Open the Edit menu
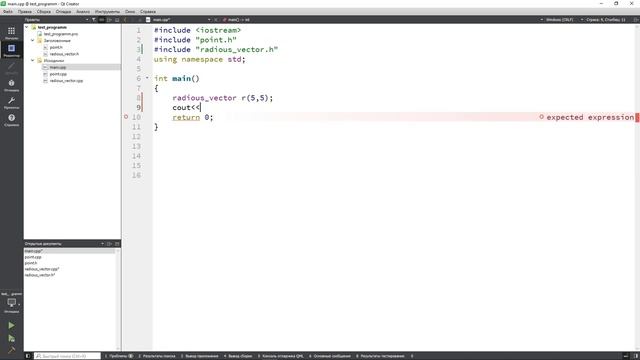This screenshot has width=640, height=360. click(25, 11)
